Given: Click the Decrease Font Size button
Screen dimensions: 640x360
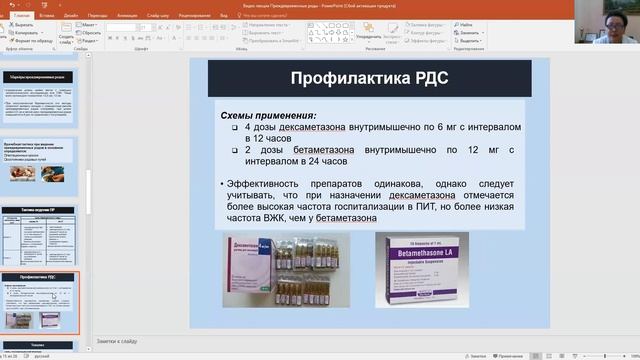Looking at the screenshot, I should (167, 27).
